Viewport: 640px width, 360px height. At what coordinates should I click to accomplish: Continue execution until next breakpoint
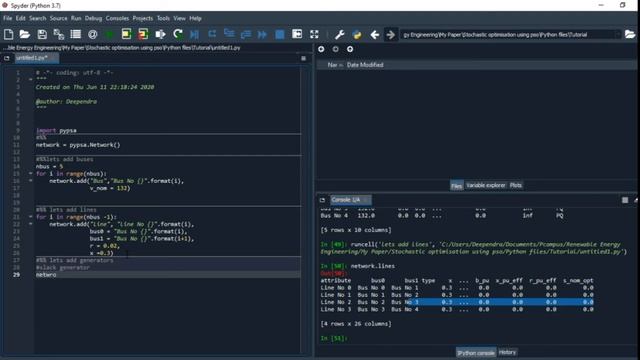click(262, 35)
